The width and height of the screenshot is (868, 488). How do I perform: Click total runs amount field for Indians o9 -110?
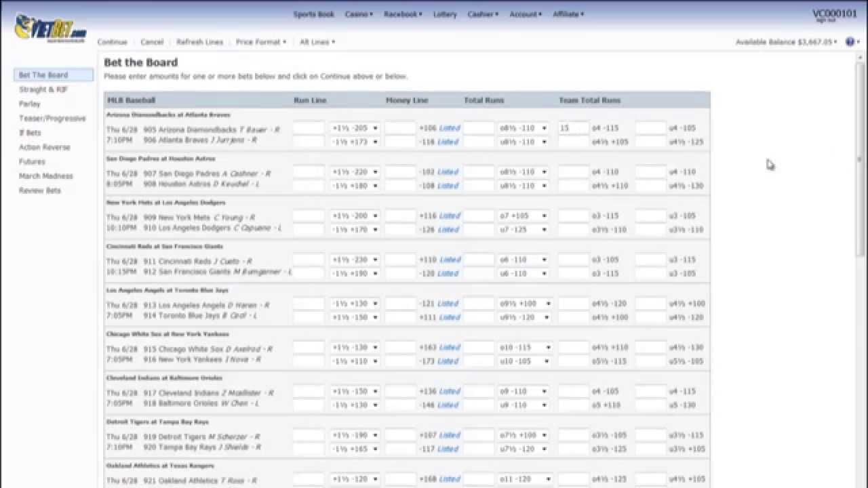click(x=479, y=392)
